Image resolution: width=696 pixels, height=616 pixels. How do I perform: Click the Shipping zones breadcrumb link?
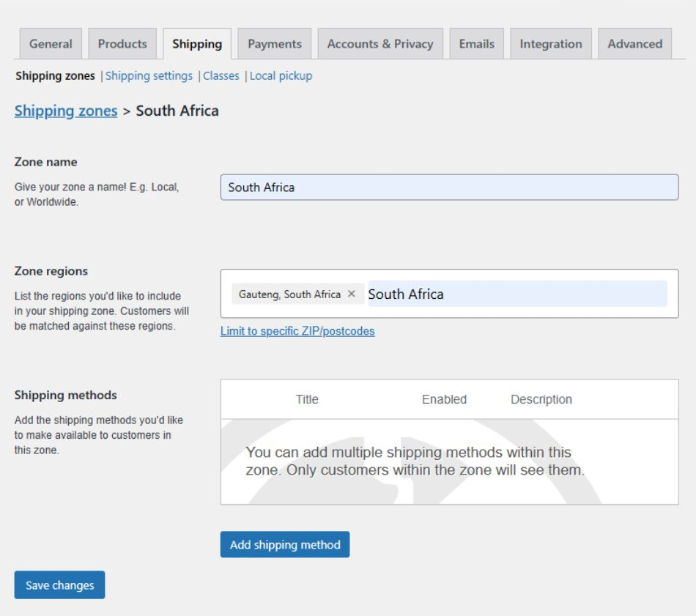click(x=66, y=111)
